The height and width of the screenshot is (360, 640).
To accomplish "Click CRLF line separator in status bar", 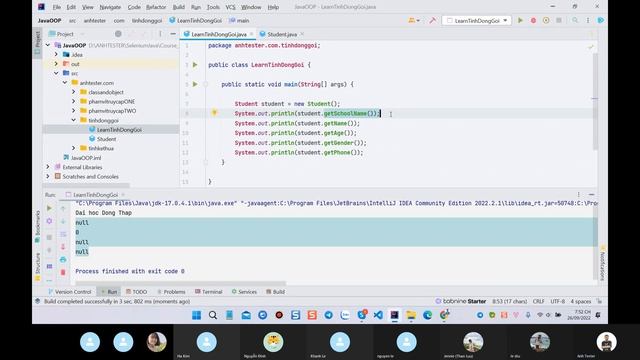I will pyautogui.click(x=538, y=301).
